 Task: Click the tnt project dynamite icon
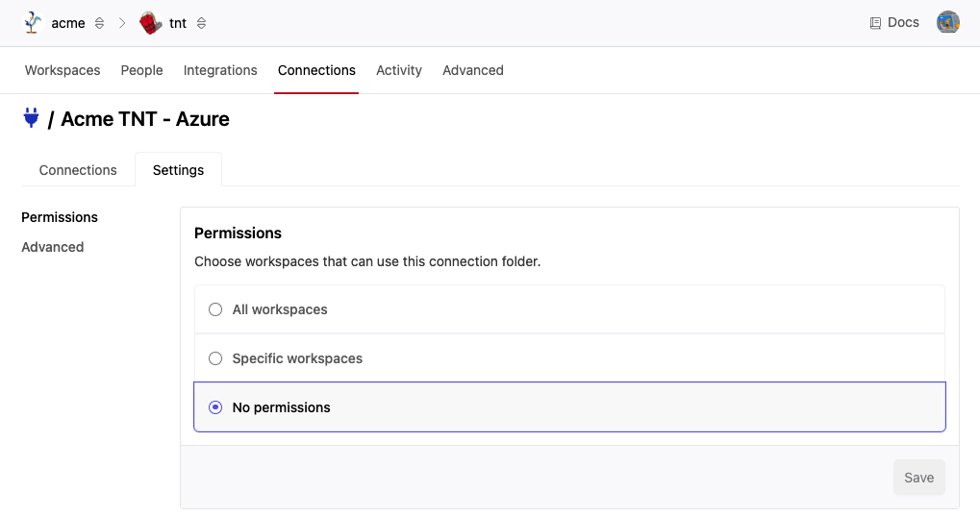150,23
